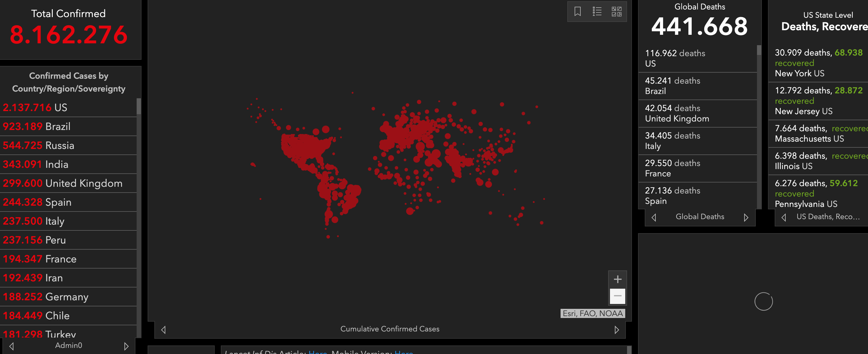Image resolution: width=868 pixels, height=354 pixels.
Task: Select Cumulative Confirmed Cases tab
Action: pos(389,329)
